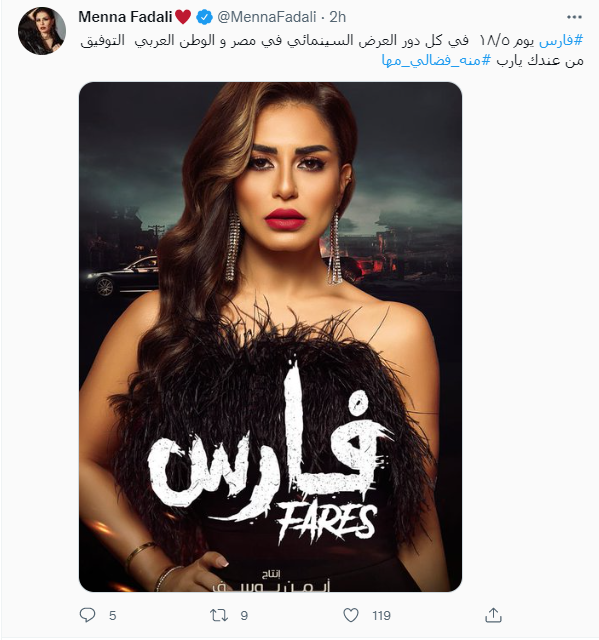Open the three-dot more options menu
599x640 pixels.
click(x=574, y=17)
